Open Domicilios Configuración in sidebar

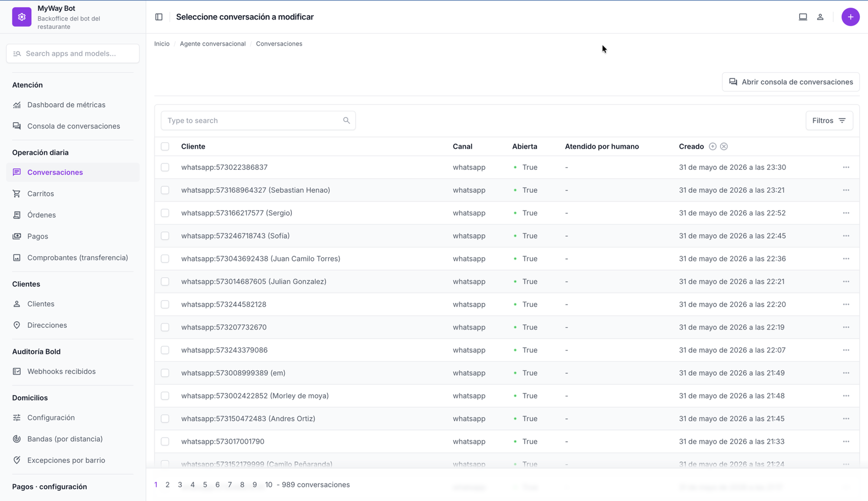tap(73, 417)
